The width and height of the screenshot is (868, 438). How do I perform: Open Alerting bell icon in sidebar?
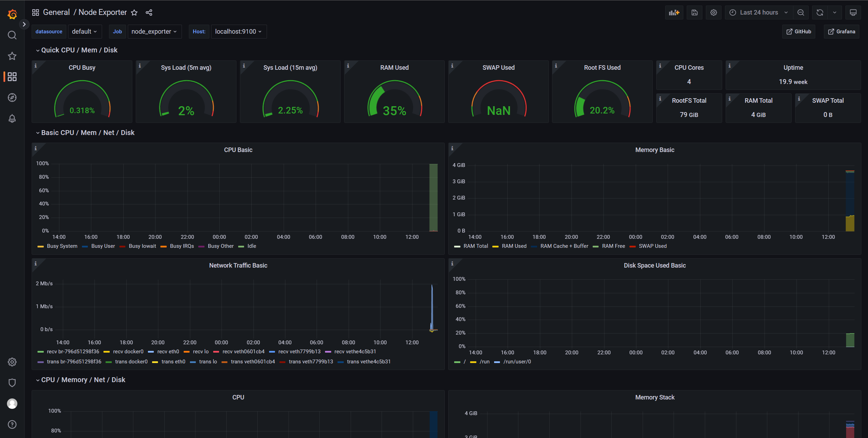pos(12,118)
